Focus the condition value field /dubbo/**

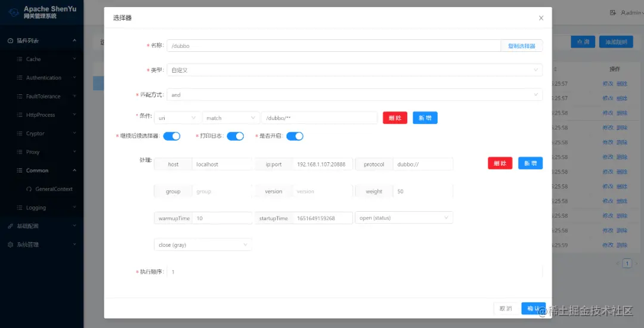pyautogui.click(x=319, y=118)
